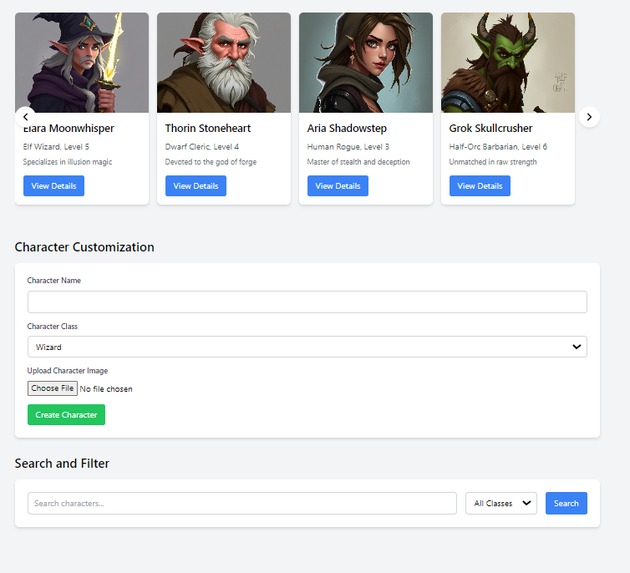Open the Character Class dropdown
The image size is (630, 573).
pos(307,347)
